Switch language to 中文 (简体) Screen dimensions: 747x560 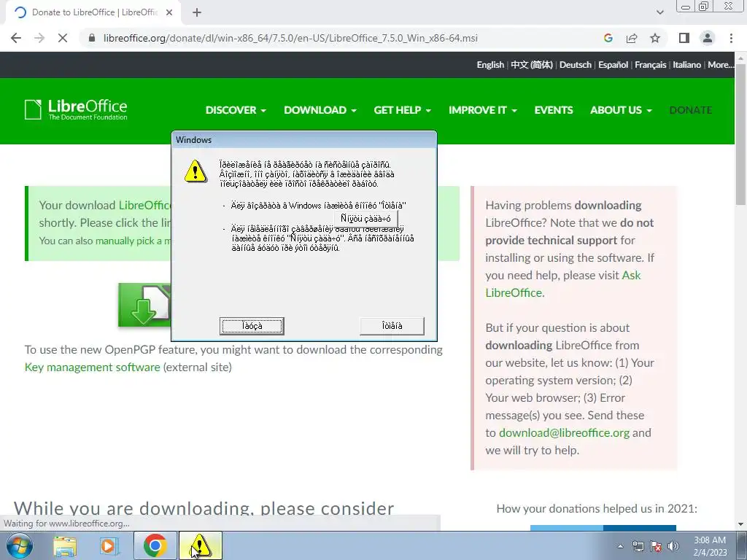532,65
